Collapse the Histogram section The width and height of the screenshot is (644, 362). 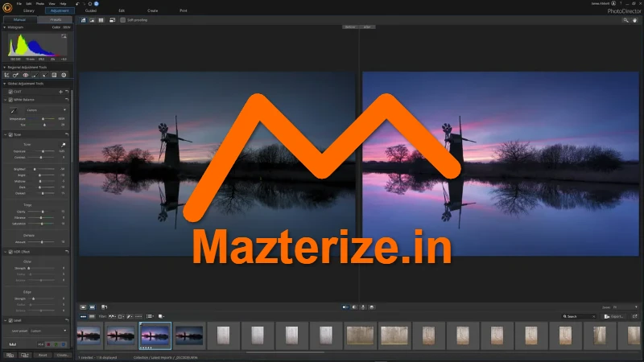pos(5,27)
